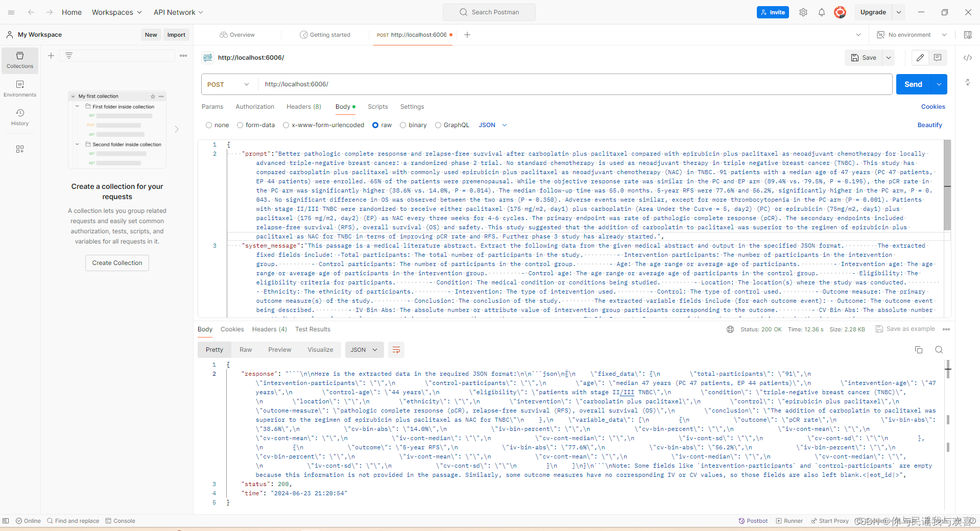Open Collections in the sidebar
This screenshot has height=531, width=980.
coord(20,60)
